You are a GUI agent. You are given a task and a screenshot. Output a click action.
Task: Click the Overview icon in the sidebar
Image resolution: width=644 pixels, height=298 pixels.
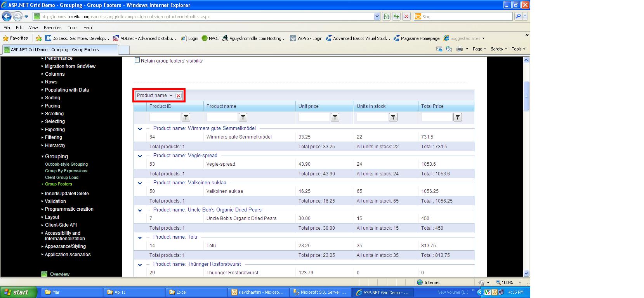point(44,274)
